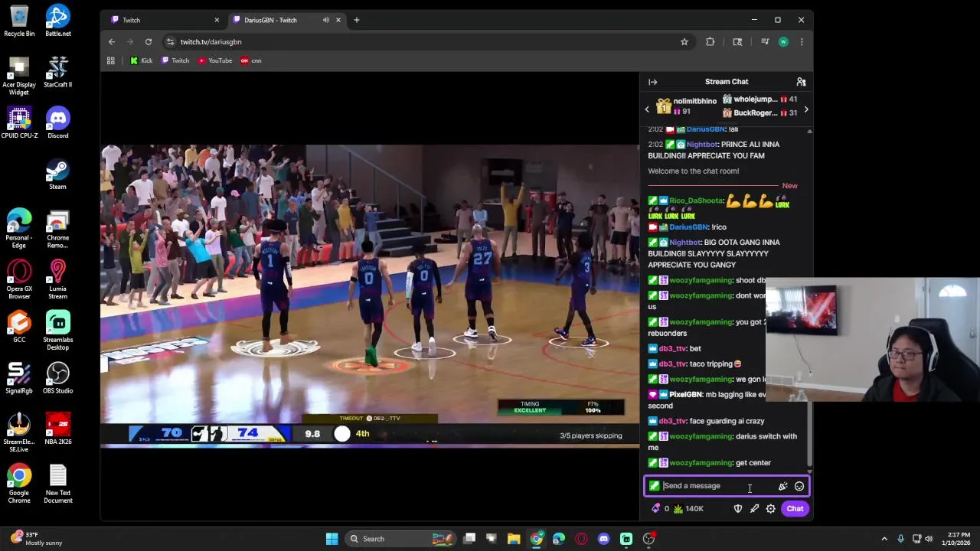Select the Battle.net desktop icon
This screenshot has height=551, width=980.
(x=58, y=21)
